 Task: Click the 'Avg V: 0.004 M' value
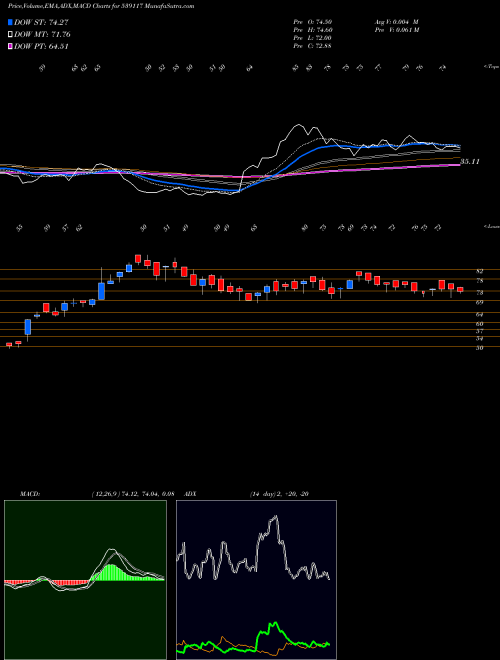[x=398, y=22]
